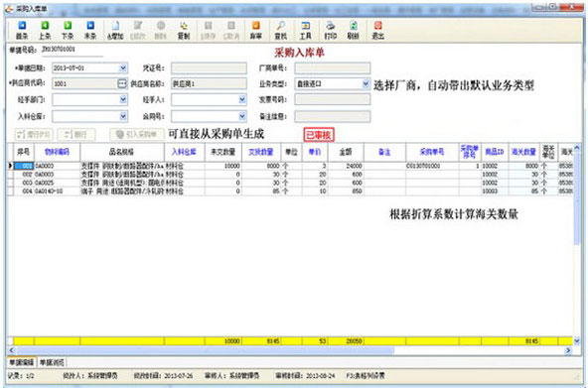Click the 物料编码 column header
The image size is (588, 388).
pos(57,152)
